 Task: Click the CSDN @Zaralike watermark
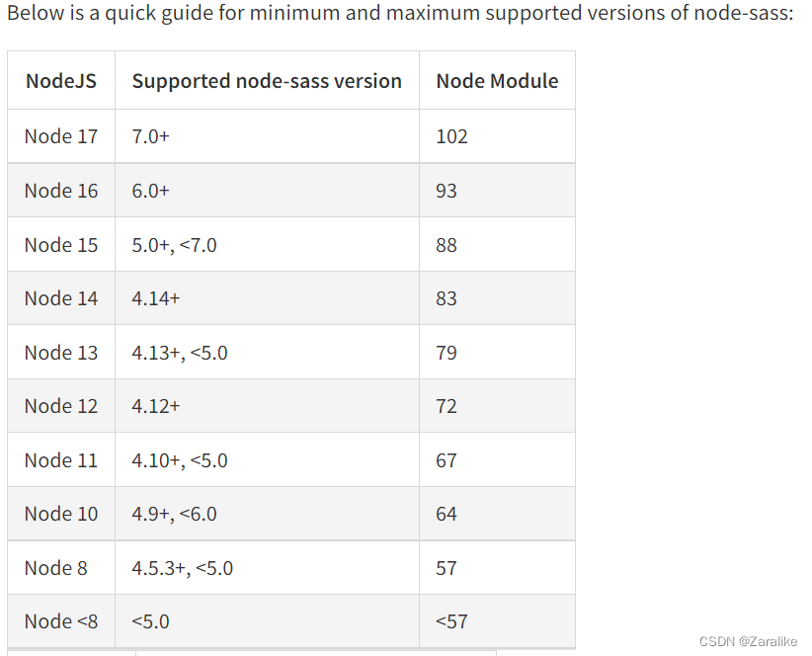pos(748,641)
